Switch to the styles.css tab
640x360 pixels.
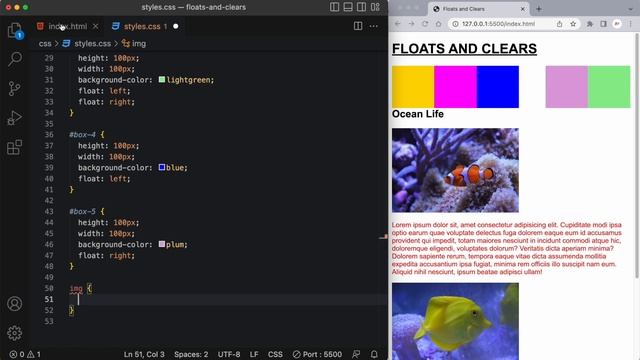point(142,26)
